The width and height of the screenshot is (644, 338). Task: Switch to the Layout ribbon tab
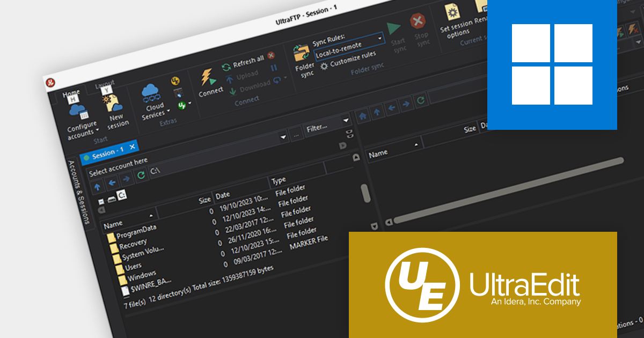105,85
